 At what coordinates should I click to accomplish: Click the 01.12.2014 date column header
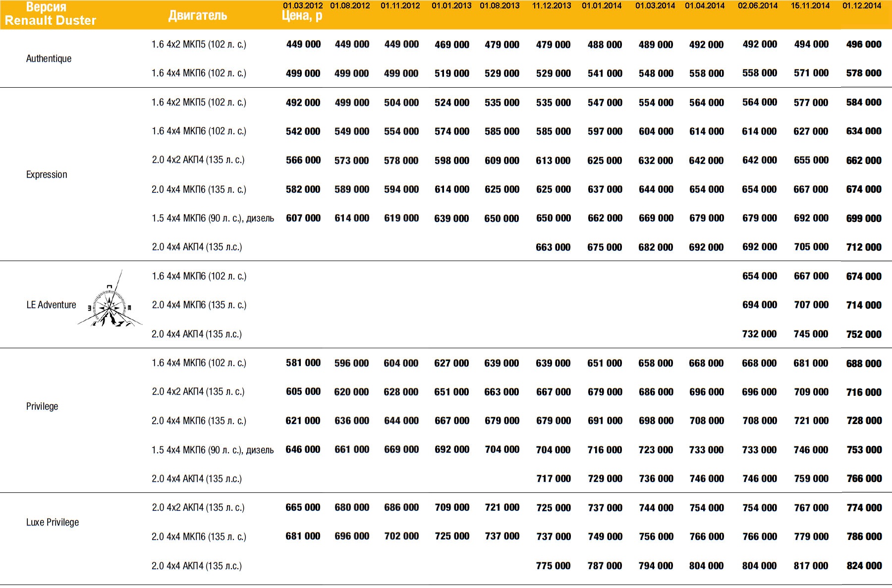[x=862, y=5]
